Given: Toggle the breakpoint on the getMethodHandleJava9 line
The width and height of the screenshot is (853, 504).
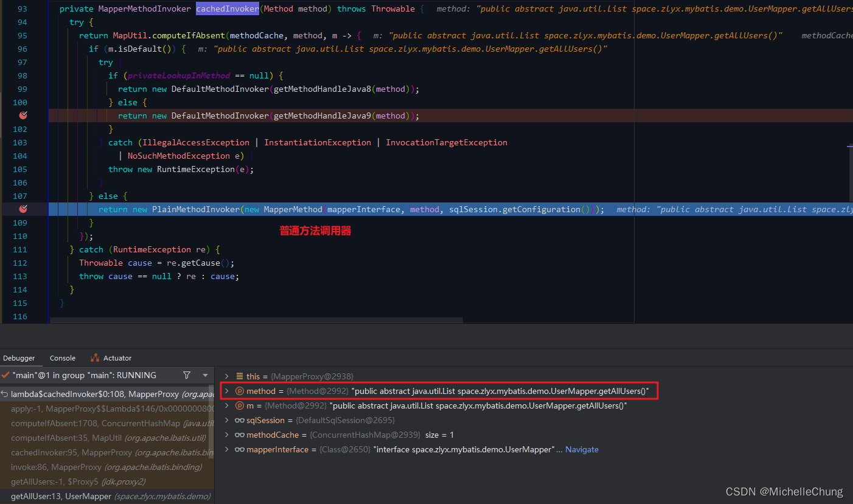Looking at the screenshot, I should (23, 116).
